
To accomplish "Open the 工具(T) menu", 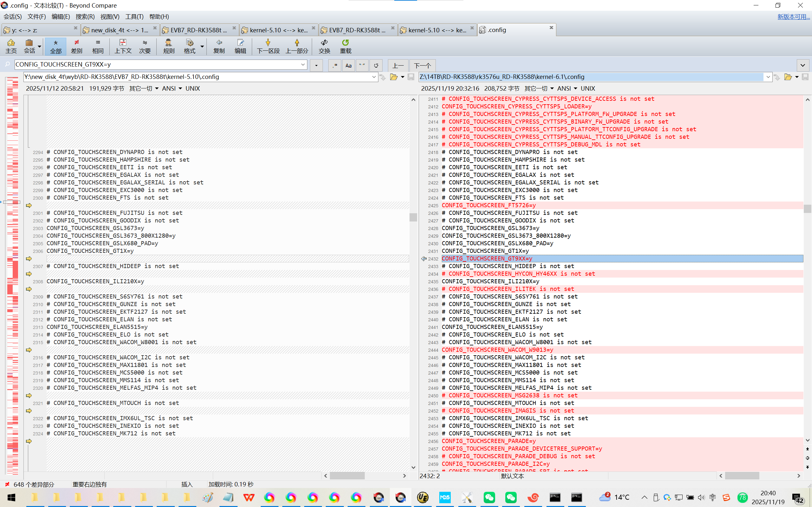I will 134,16.
